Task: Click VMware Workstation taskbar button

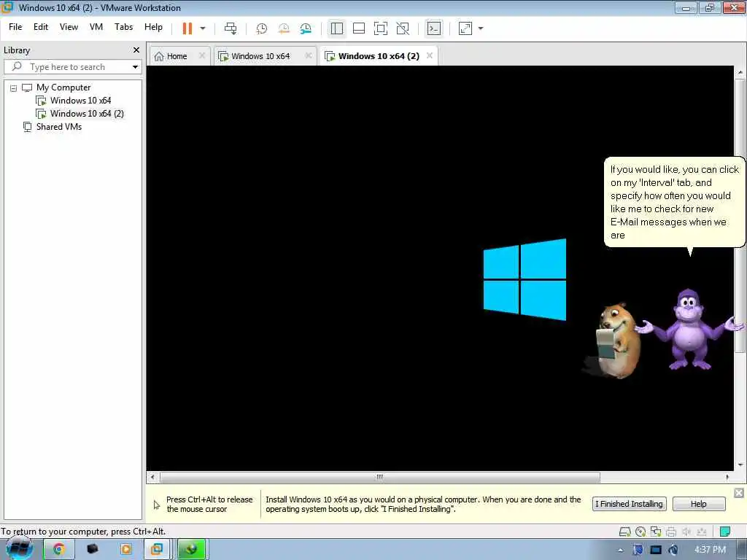Action: tap(157, 549)
